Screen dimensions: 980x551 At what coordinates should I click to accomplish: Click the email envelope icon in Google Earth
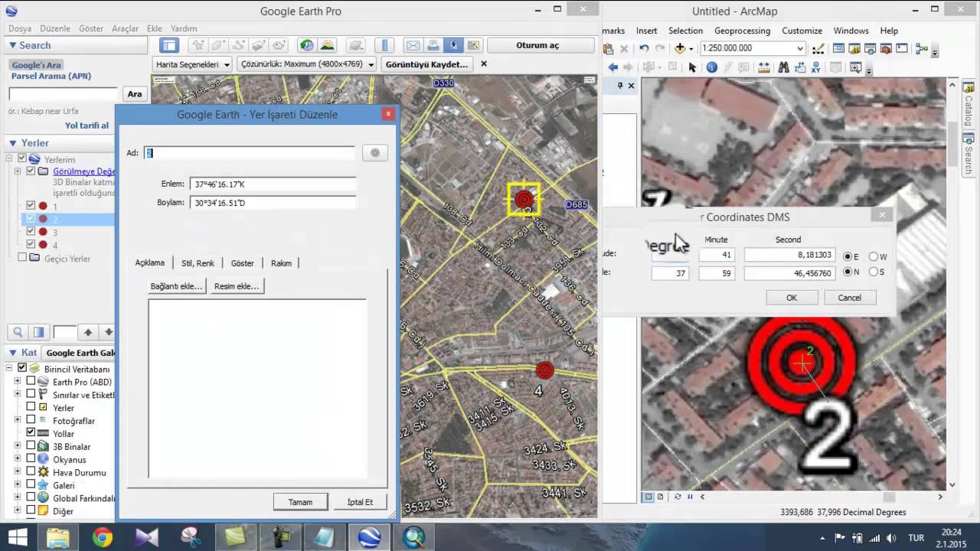pyautogui.click(x=413, y=45)
